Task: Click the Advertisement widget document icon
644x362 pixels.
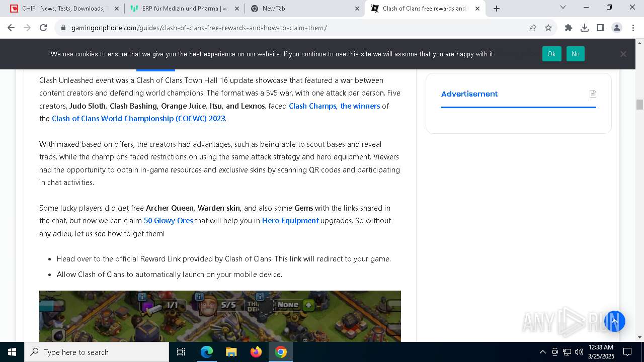Action: click(x=593, y=94)
